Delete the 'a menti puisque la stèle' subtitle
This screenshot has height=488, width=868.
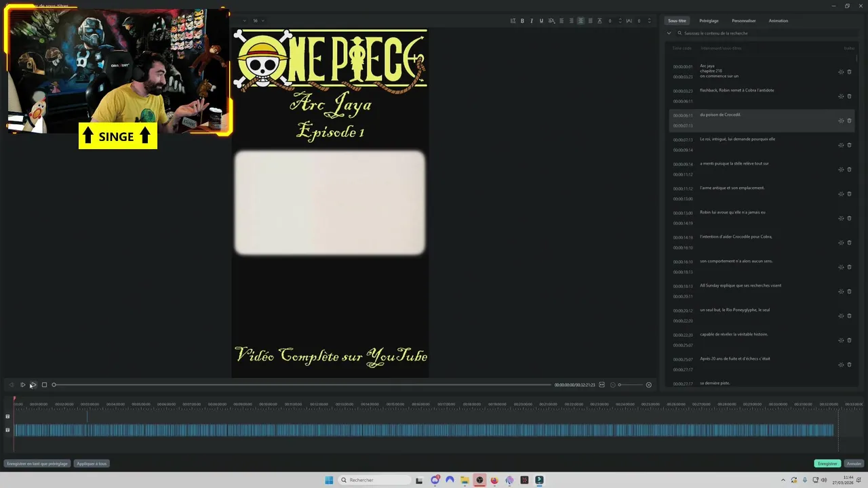[x=849, y=169]
